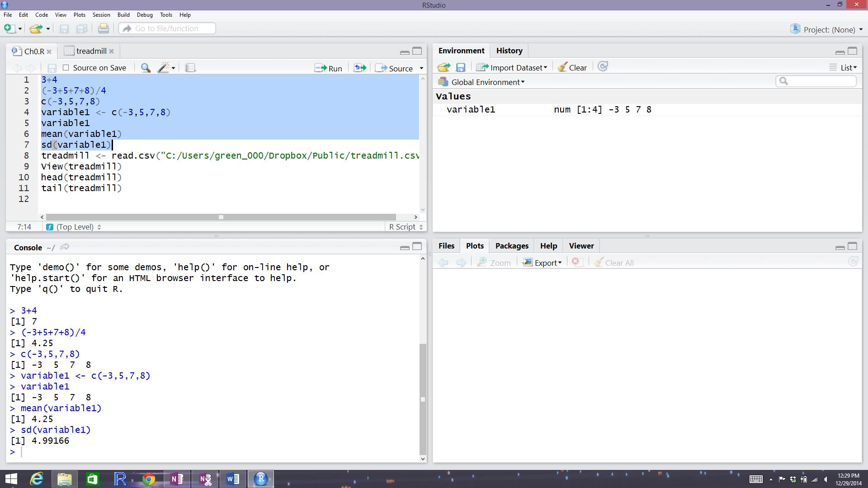
Task: Switch to the History tab
Action: pyautogui.click(x=509, y=50)
